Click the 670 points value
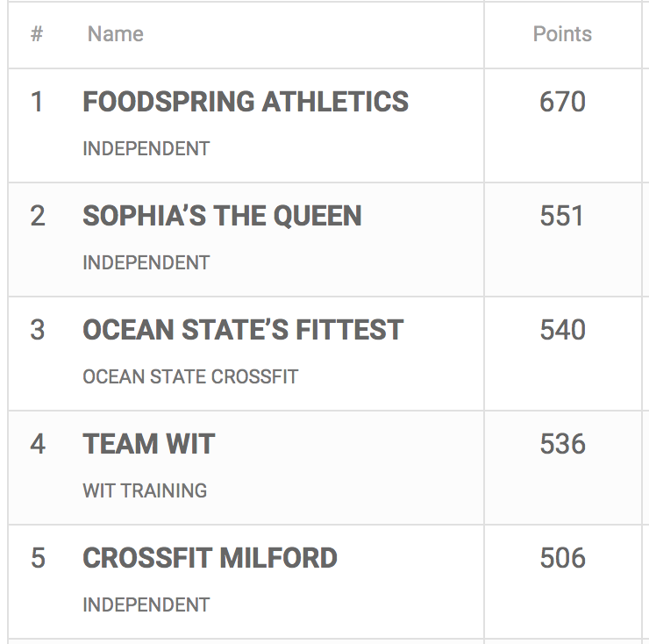Image resolution: width=649 pixels, height=644 pixels. pos(562,102)
